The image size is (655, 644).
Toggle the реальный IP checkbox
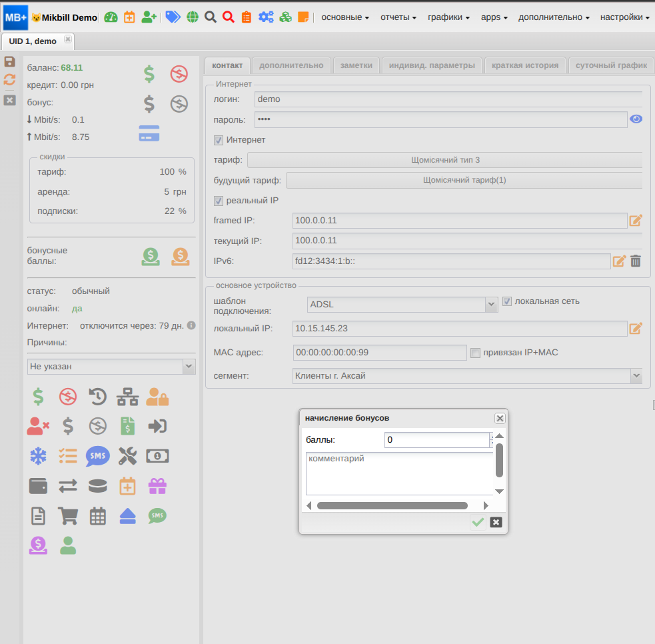tap(218, 201)
